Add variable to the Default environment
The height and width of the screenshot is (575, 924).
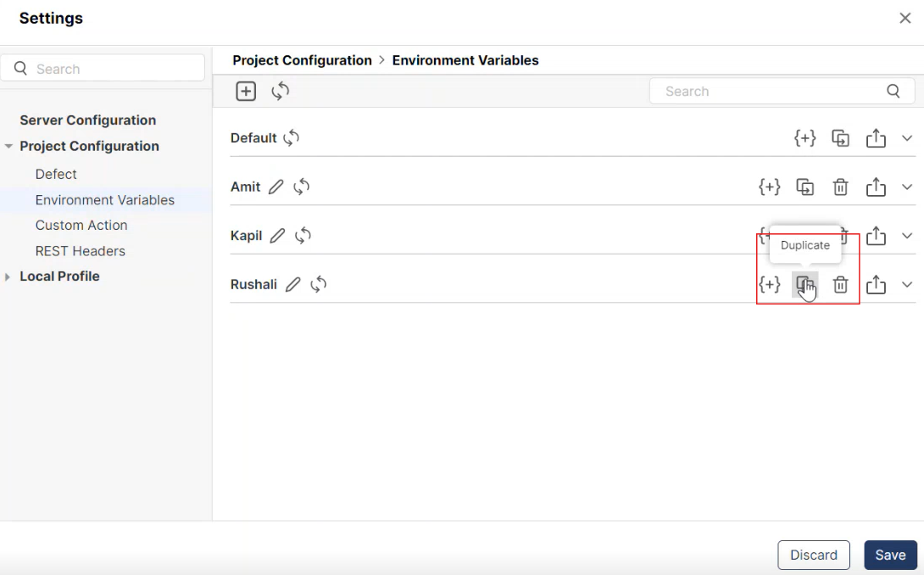(x=805, y=138)
